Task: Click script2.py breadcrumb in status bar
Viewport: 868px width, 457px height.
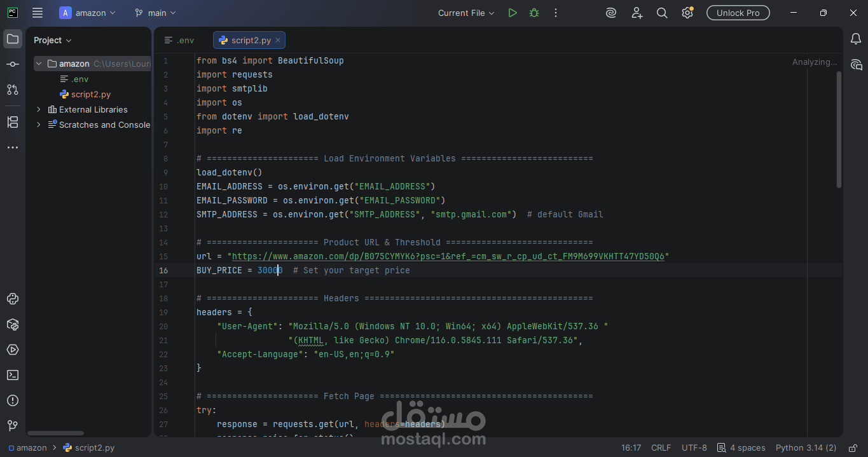Action: (89, 447)
